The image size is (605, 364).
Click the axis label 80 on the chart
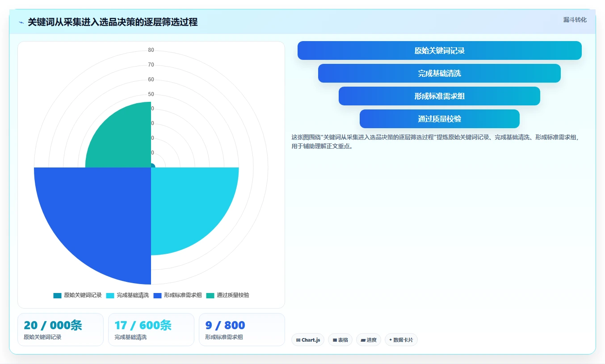(151, 50)
